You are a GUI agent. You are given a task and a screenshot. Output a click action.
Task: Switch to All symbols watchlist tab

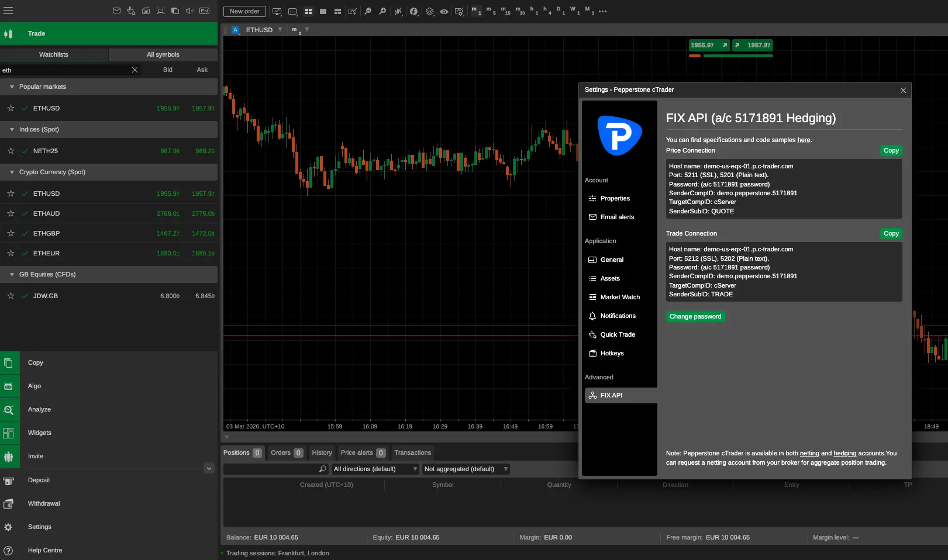(x=163, y=54)
